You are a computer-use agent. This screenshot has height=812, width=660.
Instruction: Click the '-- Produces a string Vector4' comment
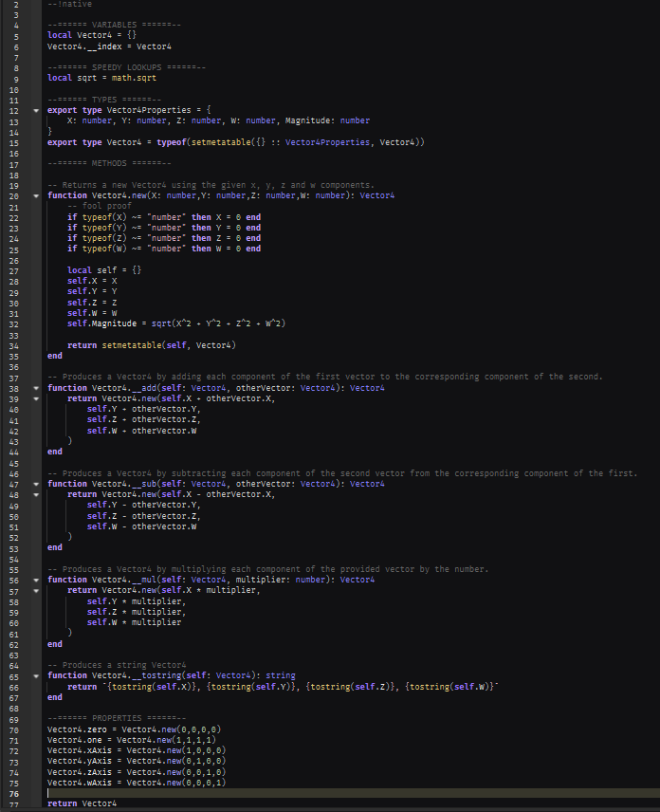pos(117,665)
